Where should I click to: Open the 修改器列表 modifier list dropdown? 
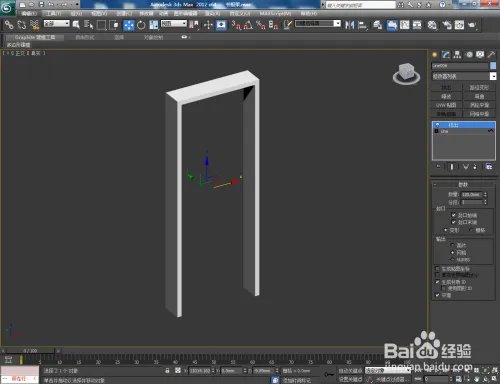pos(464,76)
